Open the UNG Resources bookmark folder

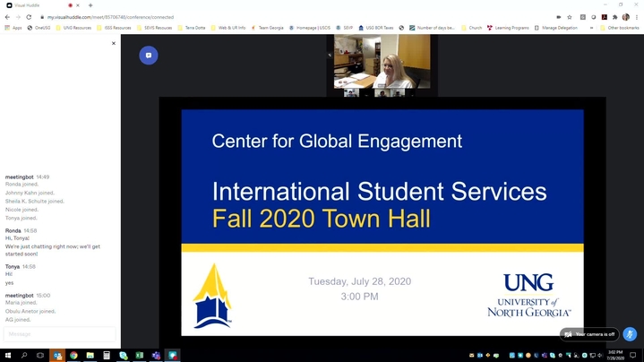coord(73,28)
